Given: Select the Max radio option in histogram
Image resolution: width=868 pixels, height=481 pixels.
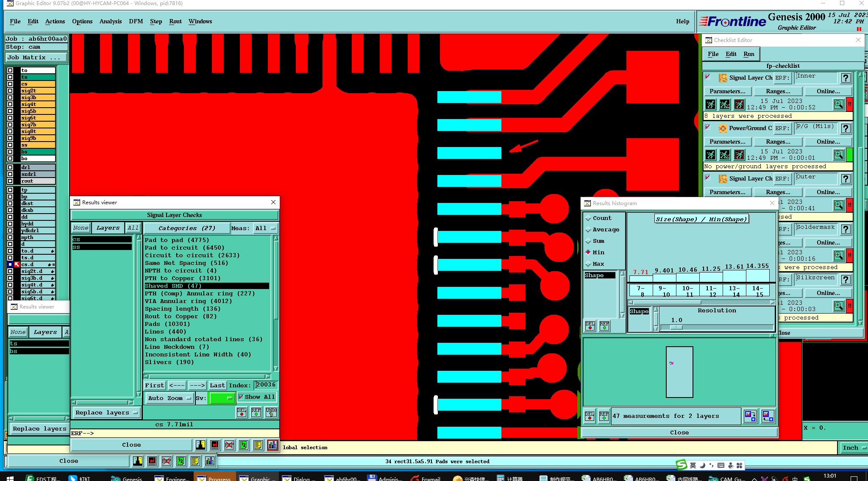Looking at the screenshot, I should pos(588,264).
